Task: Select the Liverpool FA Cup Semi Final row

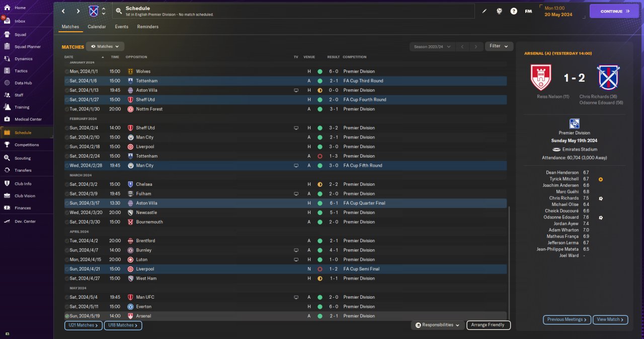Action: point(286,269)
